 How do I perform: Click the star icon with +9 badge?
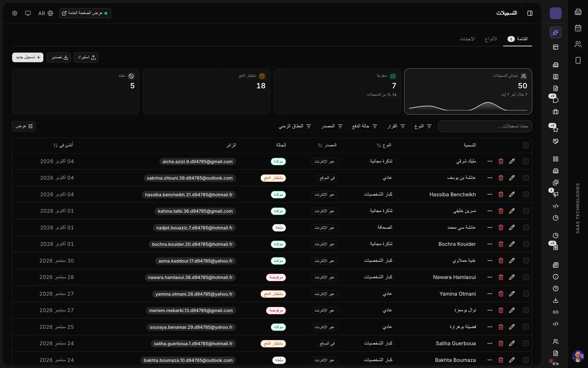point(555,129)
